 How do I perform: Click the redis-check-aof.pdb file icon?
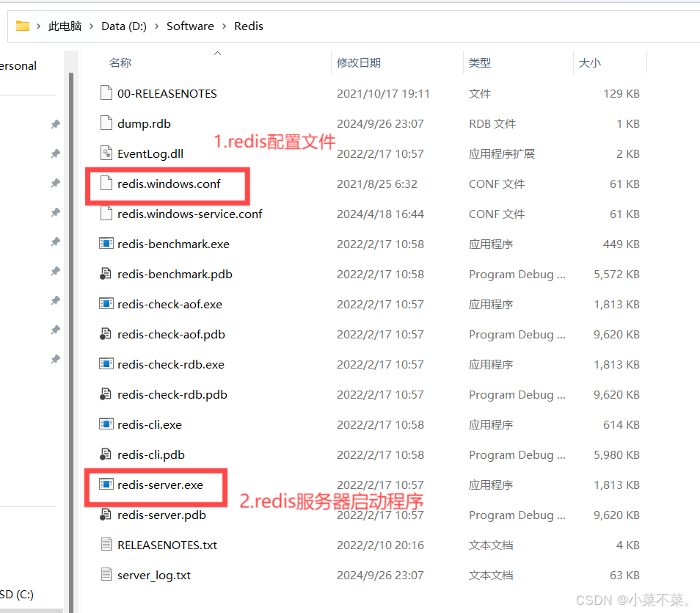(106, 334)
